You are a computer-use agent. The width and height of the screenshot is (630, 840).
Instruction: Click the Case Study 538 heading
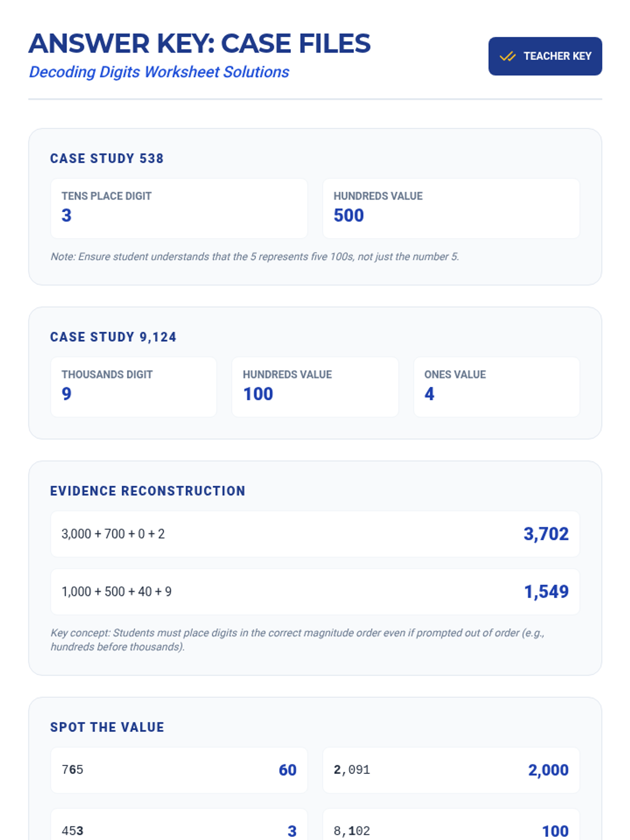tap(107, 159)
